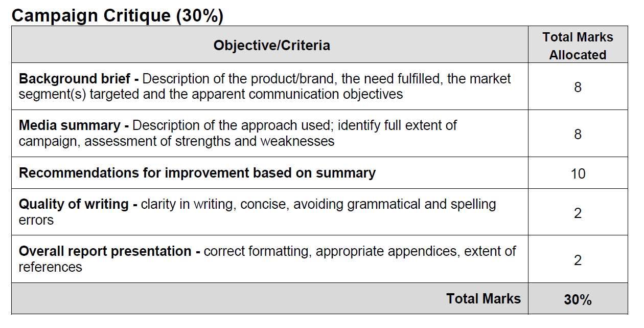Select the Media summary description text
The width and height of the screenshot is (644, 328).
238,133
